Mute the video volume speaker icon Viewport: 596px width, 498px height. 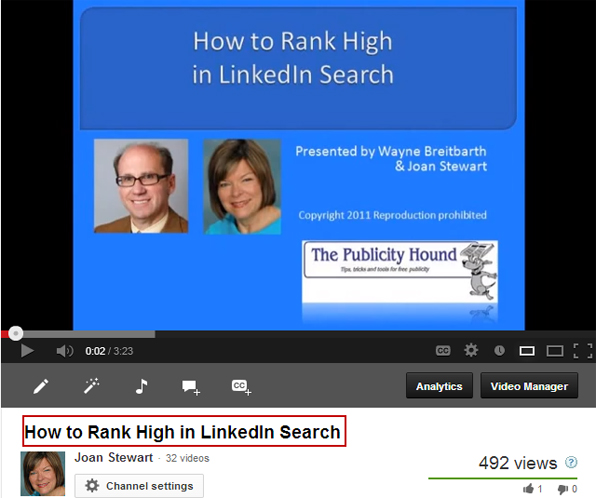65,351
